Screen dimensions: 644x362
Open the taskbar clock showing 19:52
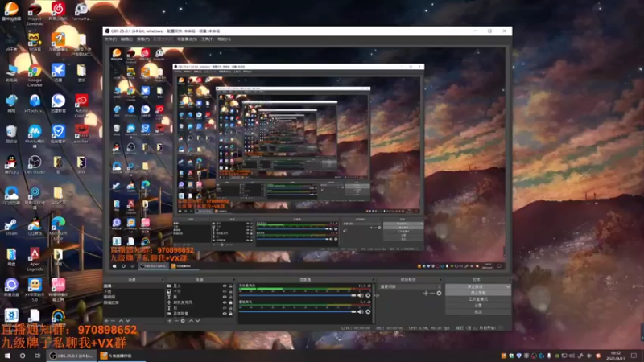pos(615,356)
